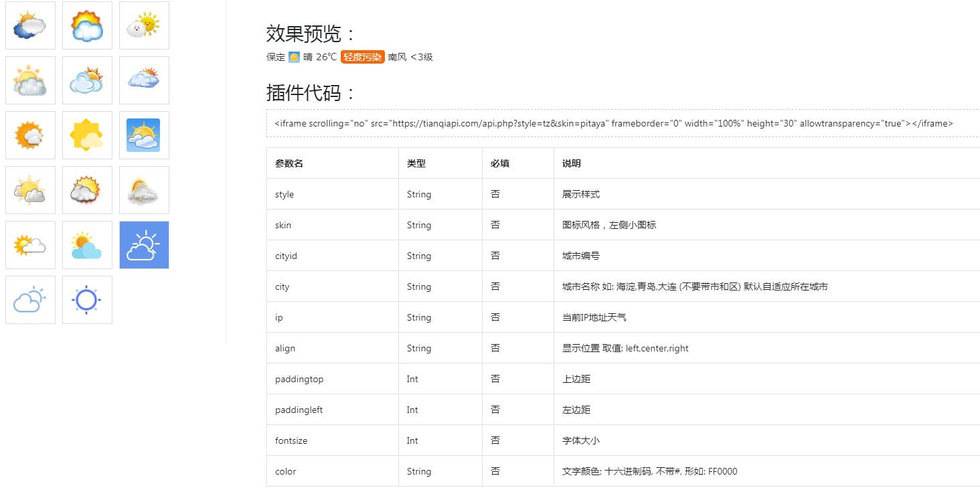Click Int type in paddingtop row

[x=412, y=379]
